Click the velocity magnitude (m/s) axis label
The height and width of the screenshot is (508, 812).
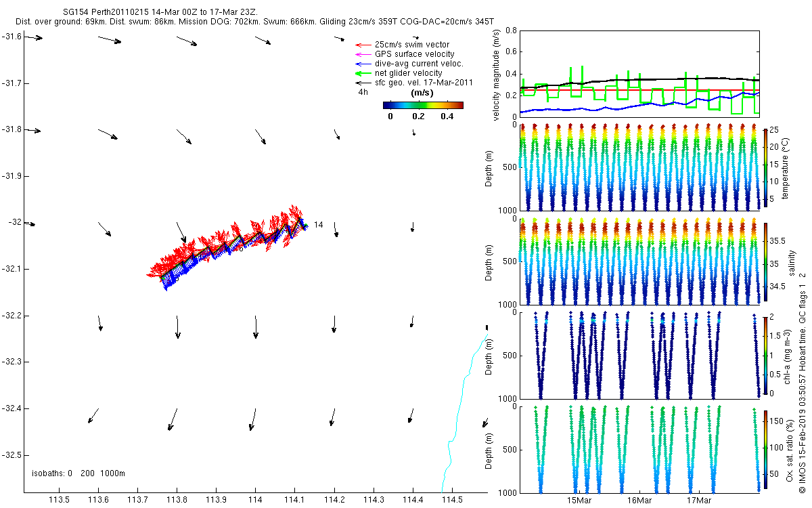pyautogui.click(x=497, y=75)
